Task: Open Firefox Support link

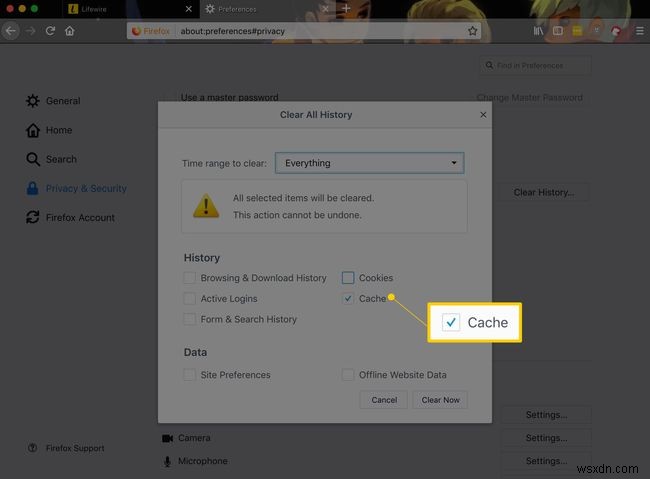Action: pyautogui.click(x=75, y=448)
